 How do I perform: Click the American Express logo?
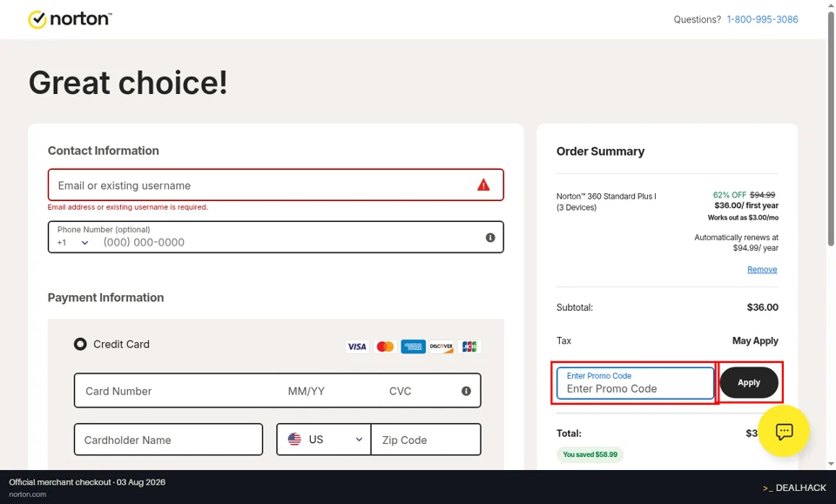413,346
